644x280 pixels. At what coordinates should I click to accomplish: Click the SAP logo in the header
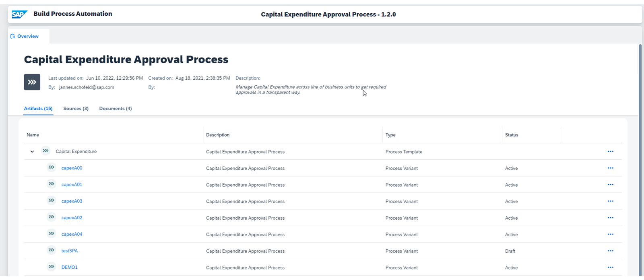pos(19,14)
